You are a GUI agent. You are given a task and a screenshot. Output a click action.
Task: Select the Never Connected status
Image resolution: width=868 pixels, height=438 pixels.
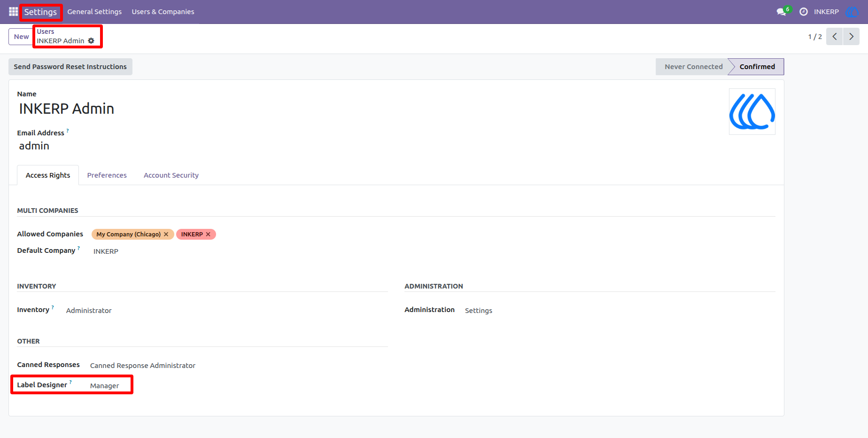click(693, 67)
